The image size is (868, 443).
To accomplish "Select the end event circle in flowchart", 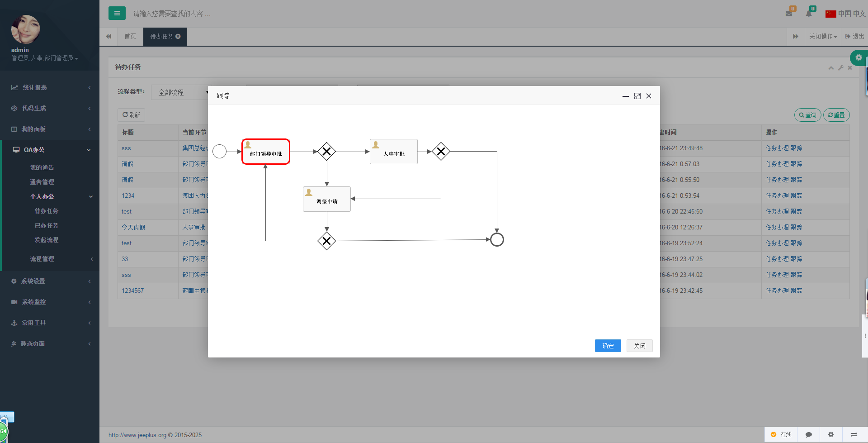I will point(497,239).
